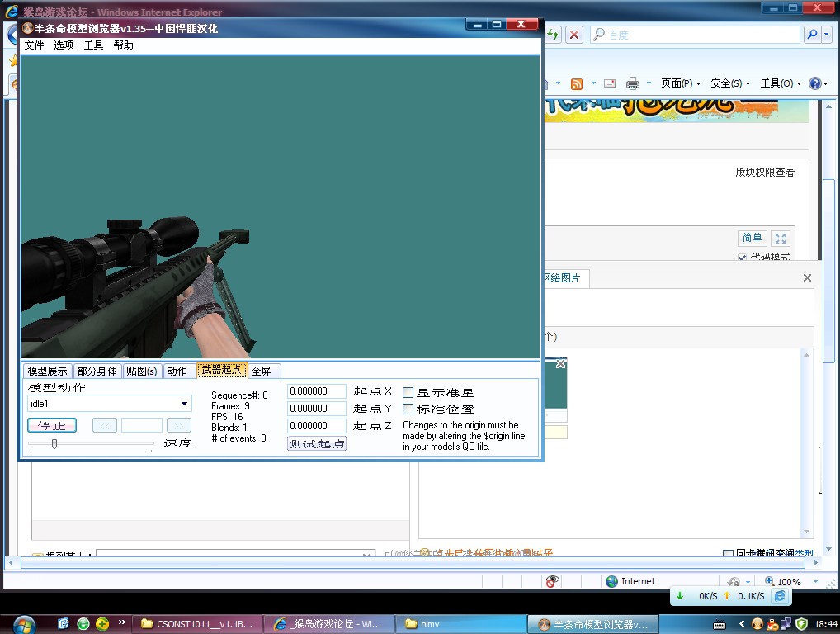Expand the print options dropdown arrow
Viewport: 840px width, 634px height.
pos(649,83)
